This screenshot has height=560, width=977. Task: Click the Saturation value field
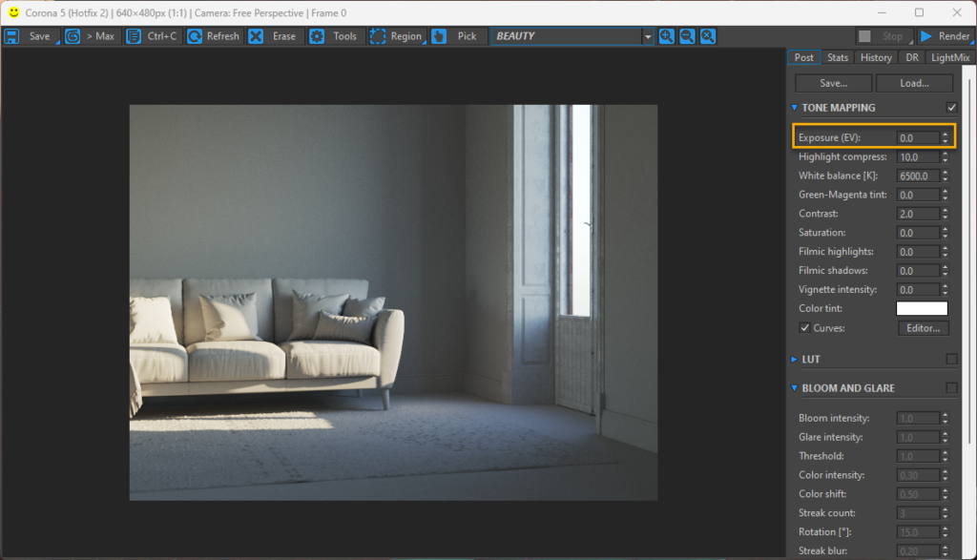(x=918, y=233)
